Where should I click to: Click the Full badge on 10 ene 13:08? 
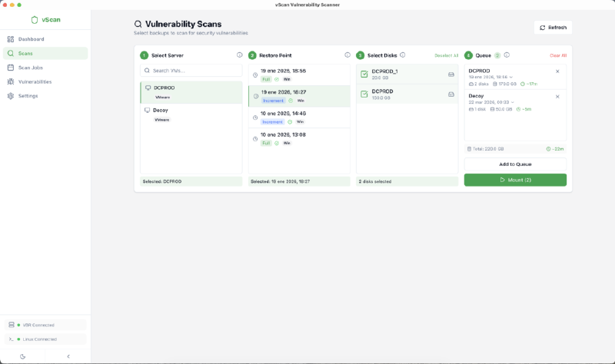(x=266, y=143)
